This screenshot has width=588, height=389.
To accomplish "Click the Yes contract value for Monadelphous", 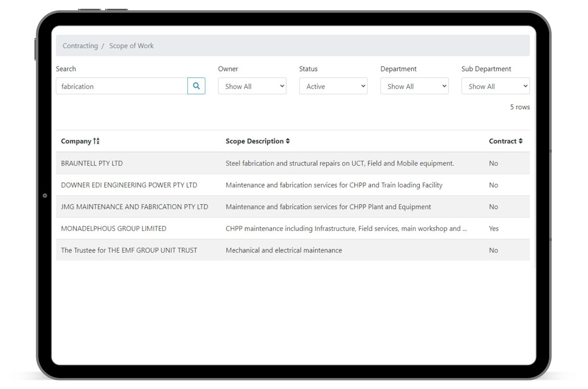I will pos(494,228).
